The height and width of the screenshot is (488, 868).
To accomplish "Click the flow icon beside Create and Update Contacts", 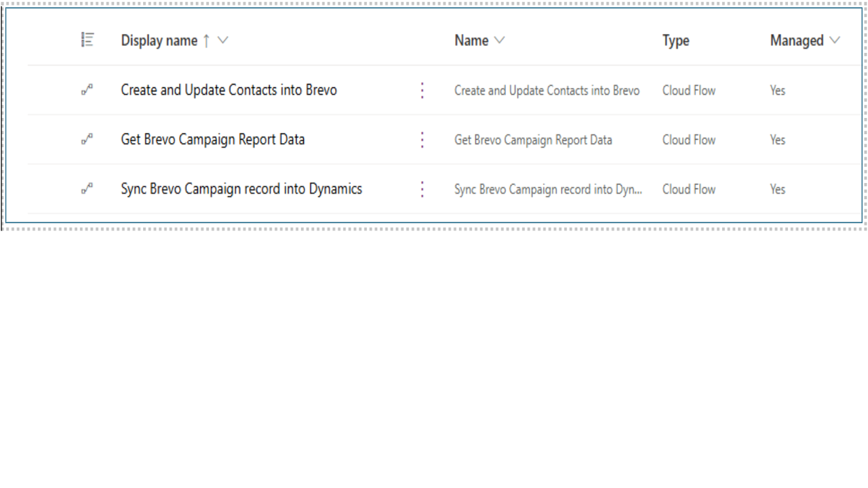I will [87, 90].
